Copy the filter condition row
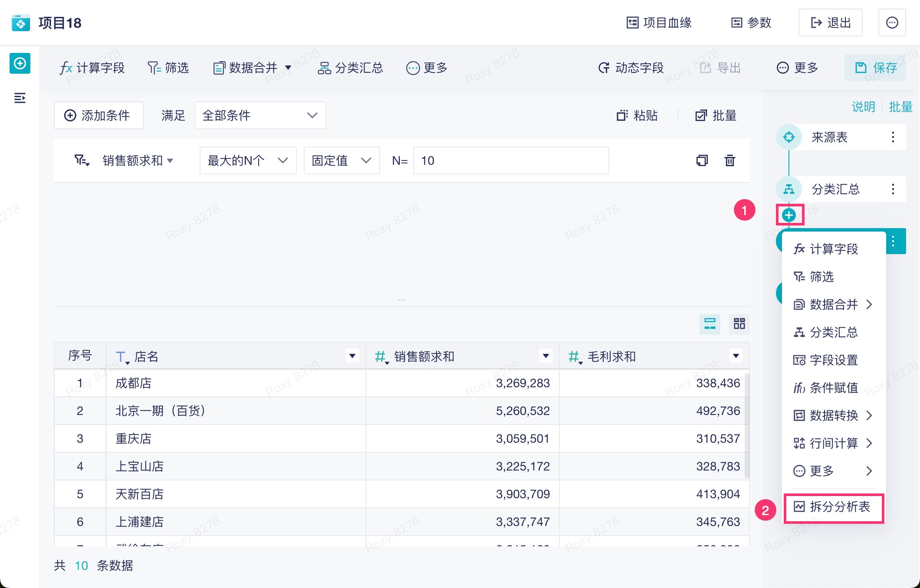Viewport: 920px width, 588px height. [702, 160]
